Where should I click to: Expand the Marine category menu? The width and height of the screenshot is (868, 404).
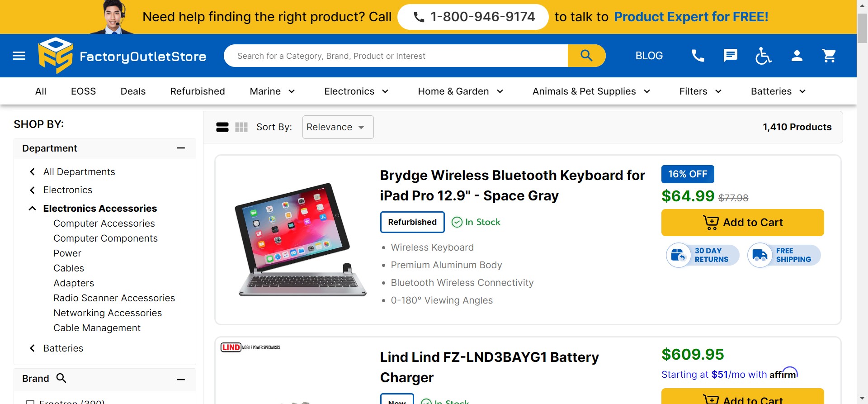tap(272, 91)
